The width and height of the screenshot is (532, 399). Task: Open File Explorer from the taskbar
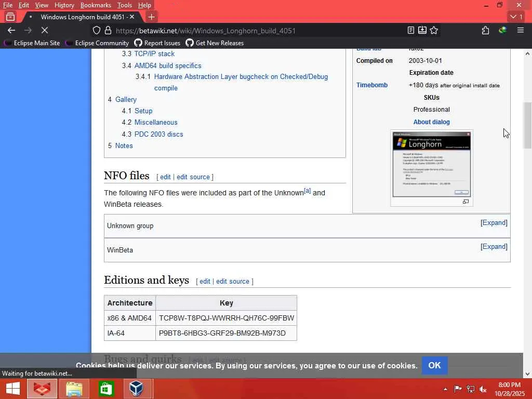[74, 389]
